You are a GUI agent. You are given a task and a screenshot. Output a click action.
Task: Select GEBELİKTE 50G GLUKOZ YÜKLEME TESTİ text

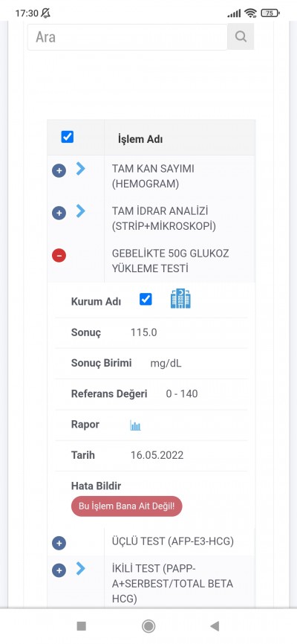[x=170, y=261]
